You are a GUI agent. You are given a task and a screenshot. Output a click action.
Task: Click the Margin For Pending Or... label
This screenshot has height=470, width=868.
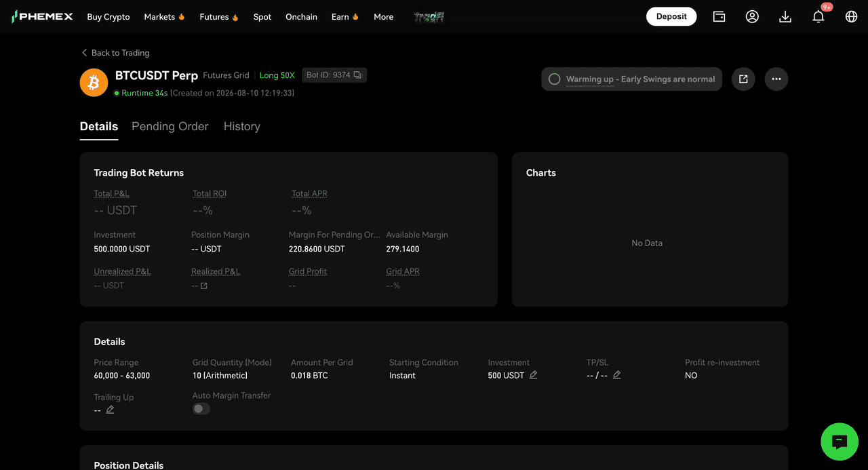coord(334,235)
